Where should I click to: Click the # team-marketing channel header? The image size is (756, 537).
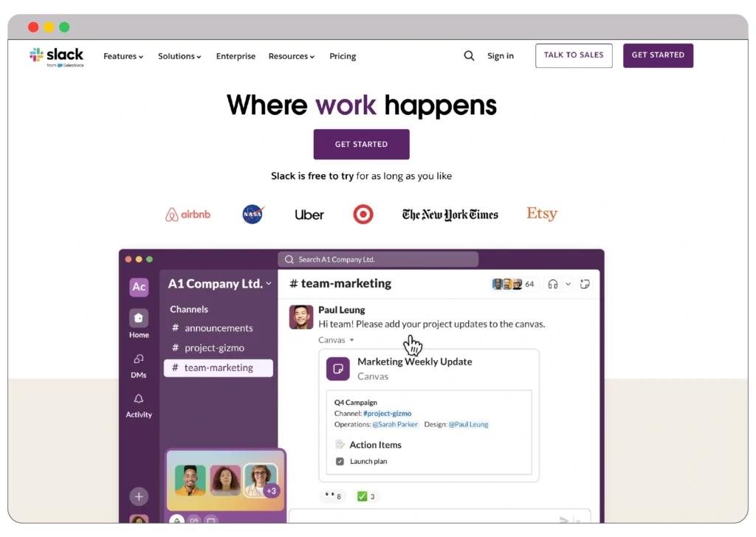coord(340,284)
